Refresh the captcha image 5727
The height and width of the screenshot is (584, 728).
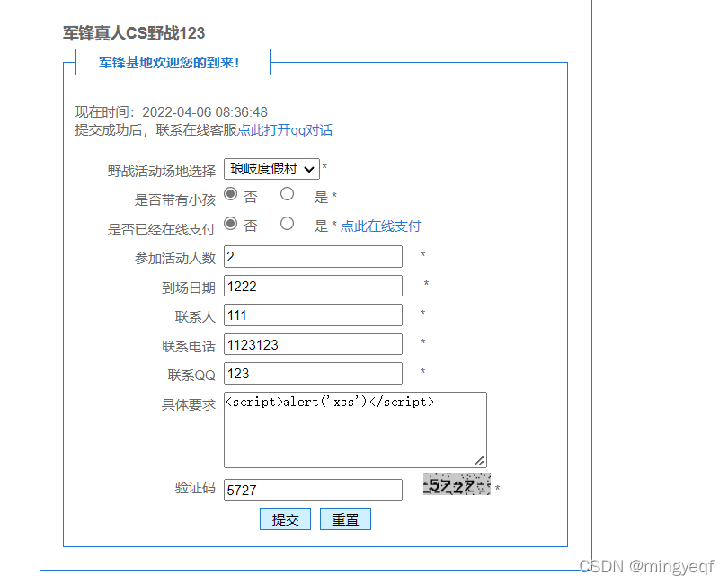click(x=457, y=484)
